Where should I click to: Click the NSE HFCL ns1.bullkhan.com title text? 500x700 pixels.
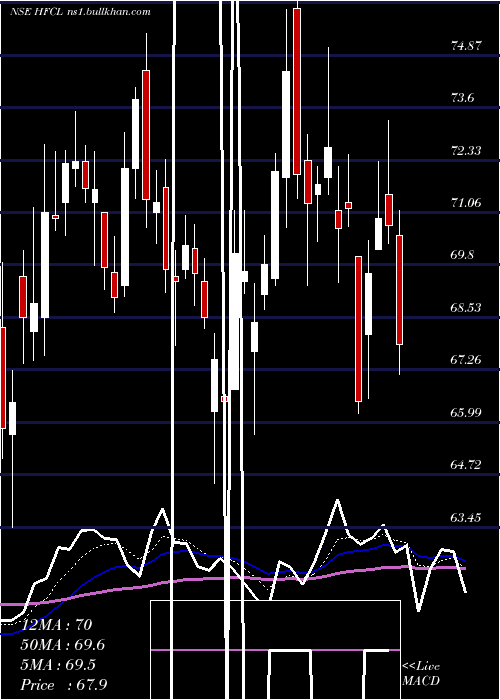click(80, 12)
